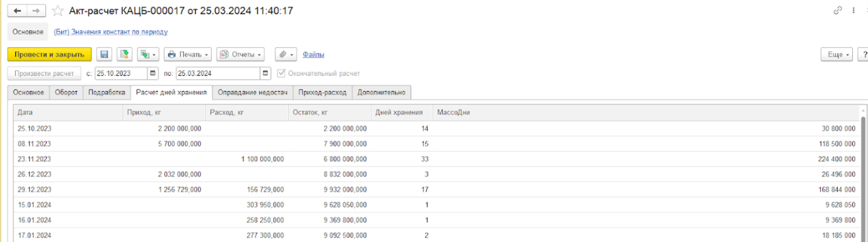This screenshot has width=868, height=242.
Task: Open the three-dot window menu icon
Action: [x=854, y=11]
